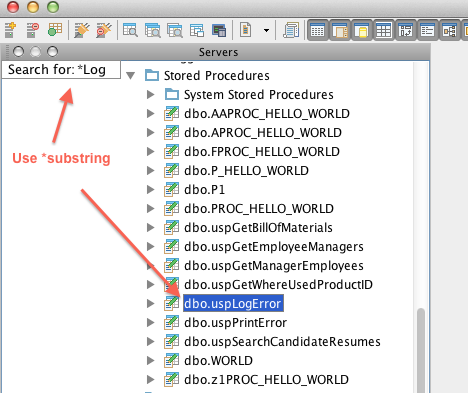
Task: Click procedure icon of dbo.WORLD
Action: 172,360
